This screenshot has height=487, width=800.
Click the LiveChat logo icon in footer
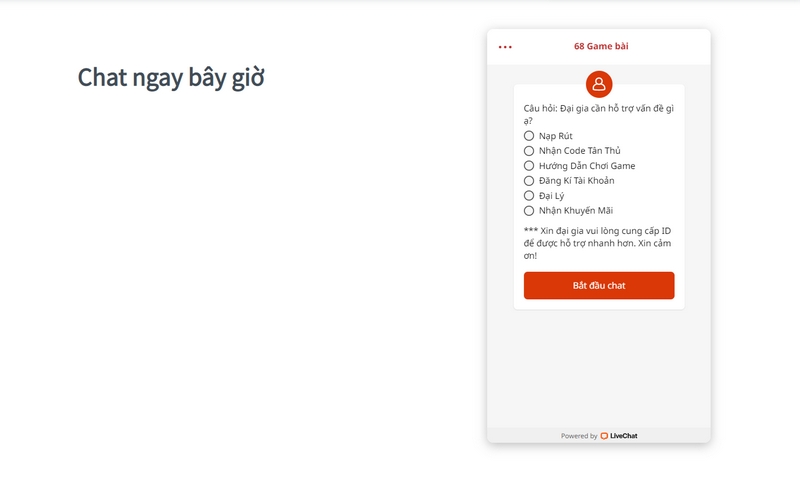604,436
